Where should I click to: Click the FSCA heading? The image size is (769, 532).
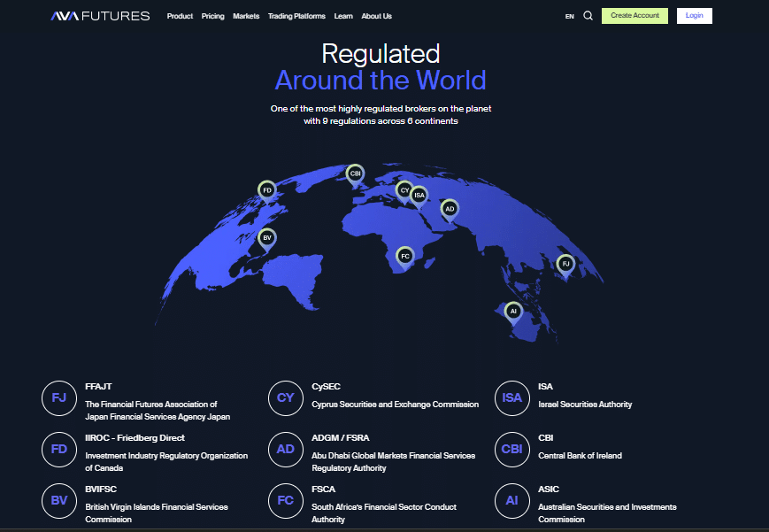click(x=324, y=490)
